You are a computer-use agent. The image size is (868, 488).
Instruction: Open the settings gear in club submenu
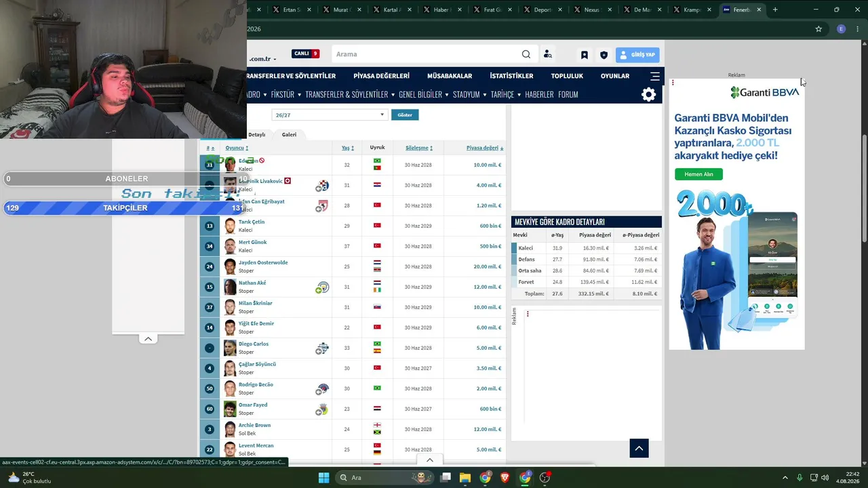point(649,95)
